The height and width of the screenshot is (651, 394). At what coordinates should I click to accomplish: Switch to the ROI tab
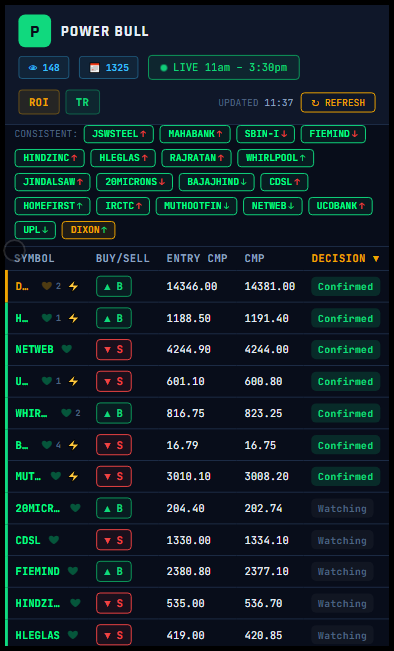click(x=39, y=102)
